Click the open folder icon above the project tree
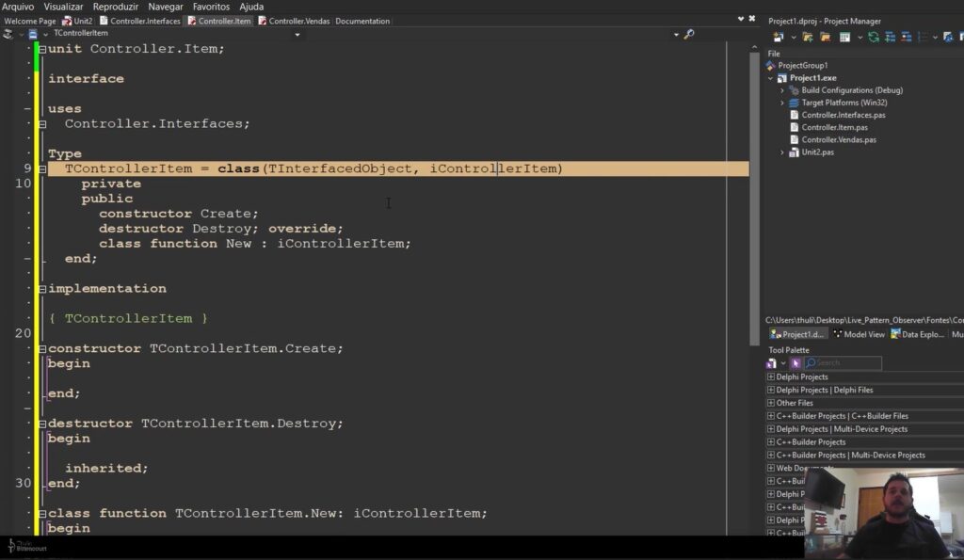This screenshot has height=560, width=964. tap(826, 36)
